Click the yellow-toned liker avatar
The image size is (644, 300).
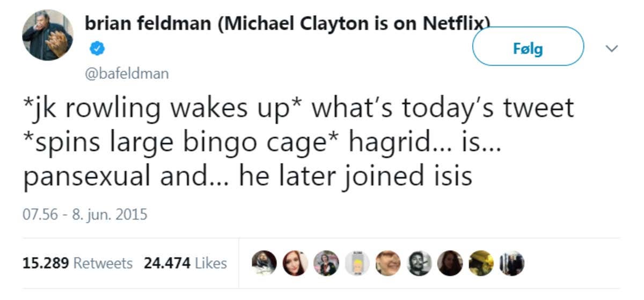480,263
